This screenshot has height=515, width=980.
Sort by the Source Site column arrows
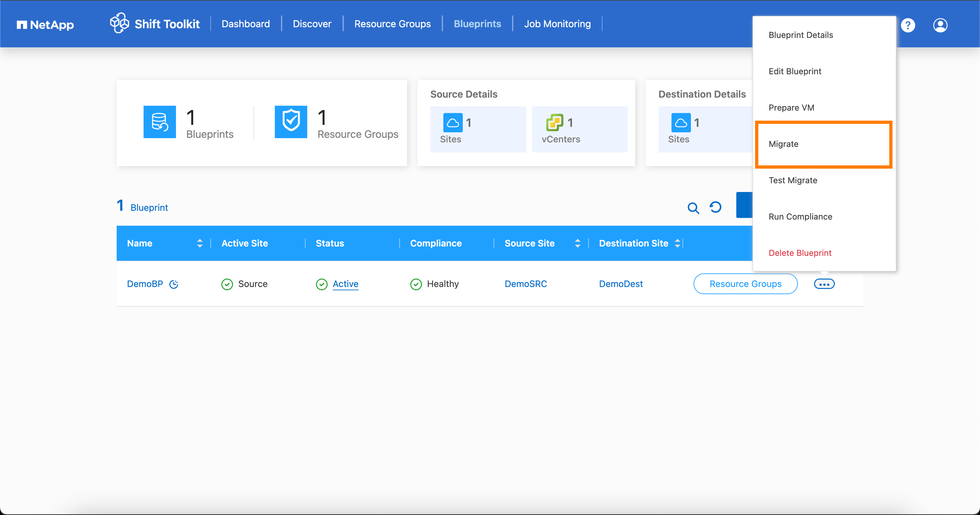[x=577, y=243]
